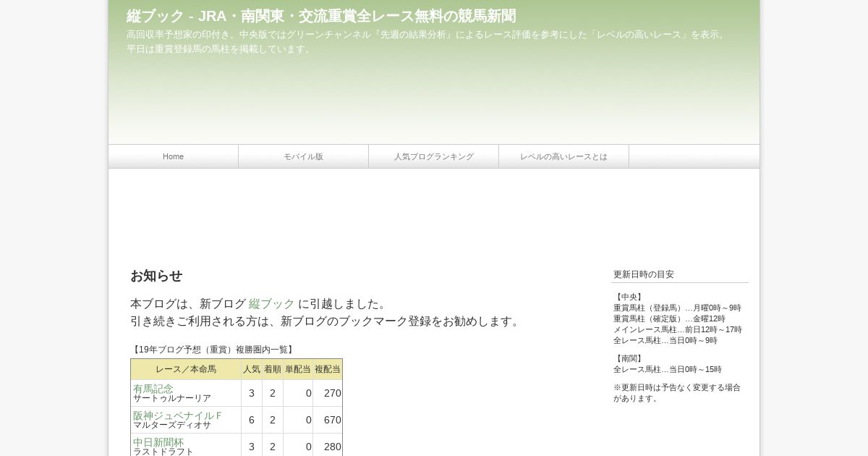Click the 重賞馬柱（登録馬）…月曜0時～9時 line

[x=677, y=308]
